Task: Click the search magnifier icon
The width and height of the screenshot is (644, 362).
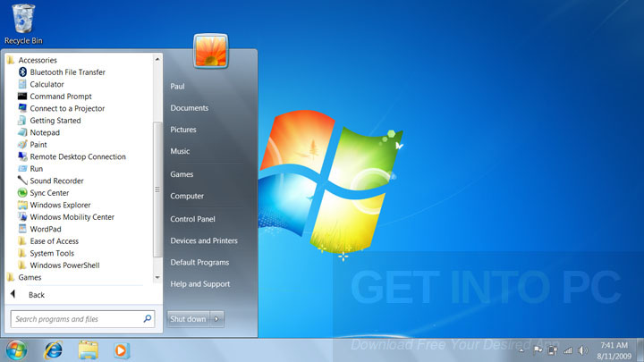Action: (148, 318)
